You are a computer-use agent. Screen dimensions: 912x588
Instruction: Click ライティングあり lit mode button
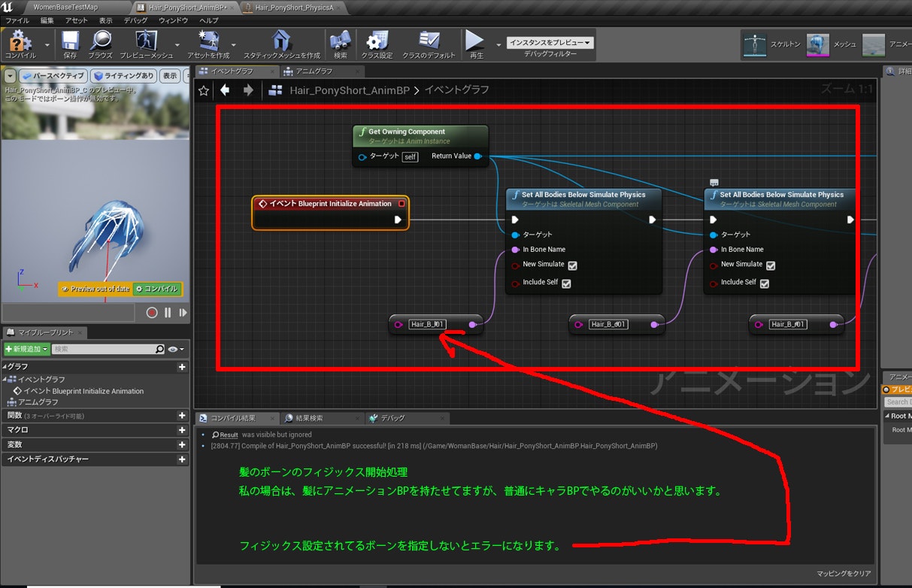(x=124, y=76)
